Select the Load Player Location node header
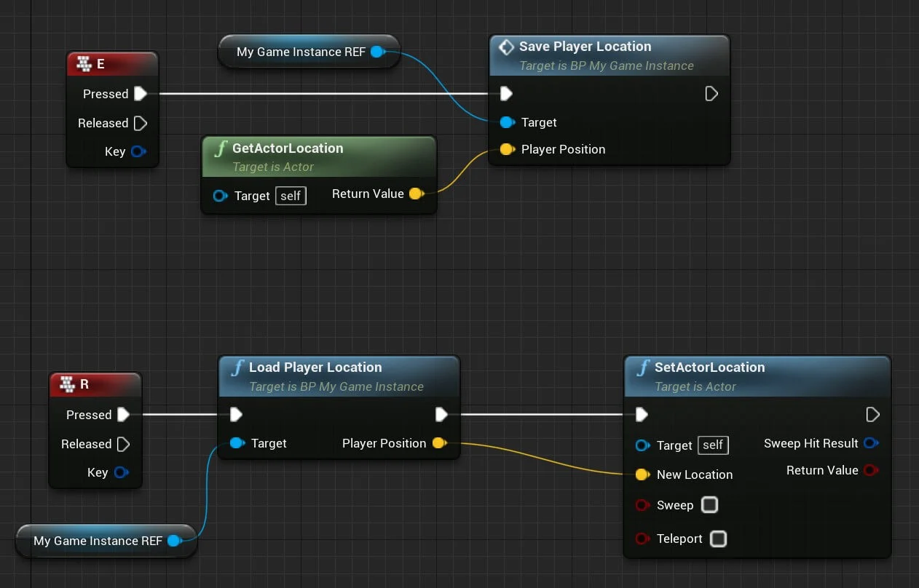 (339, 376)
